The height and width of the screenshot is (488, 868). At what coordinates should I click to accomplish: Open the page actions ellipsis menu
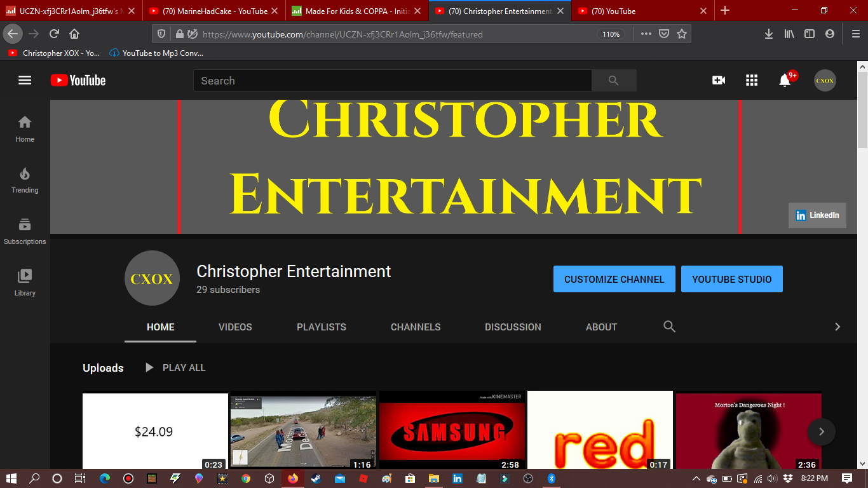646,34
